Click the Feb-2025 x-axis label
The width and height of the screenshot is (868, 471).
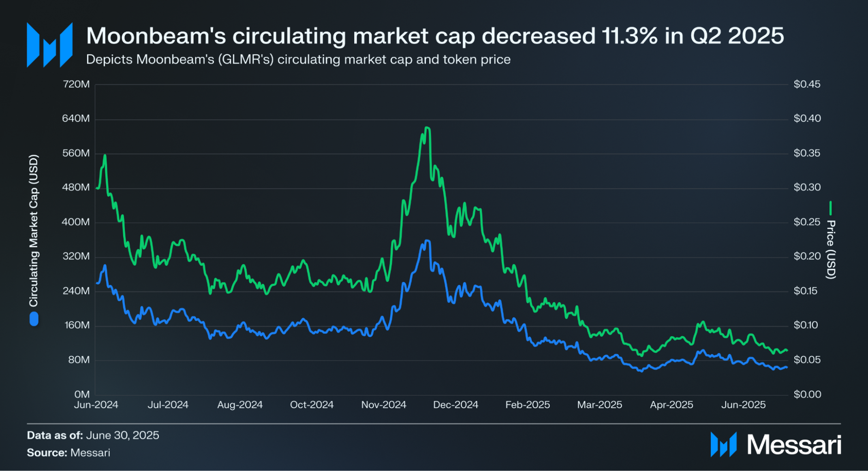[x=528, y=405]
